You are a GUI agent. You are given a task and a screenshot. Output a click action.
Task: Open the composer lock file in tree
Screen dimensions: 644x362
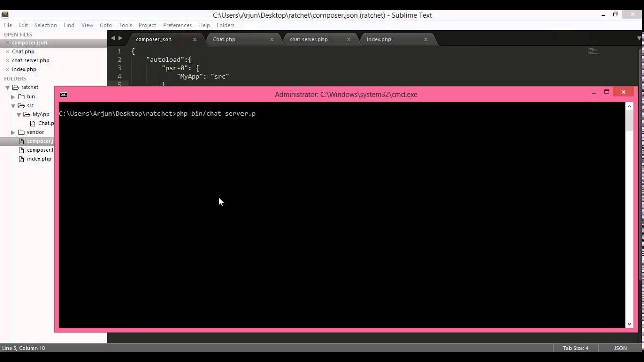[40, 150]
